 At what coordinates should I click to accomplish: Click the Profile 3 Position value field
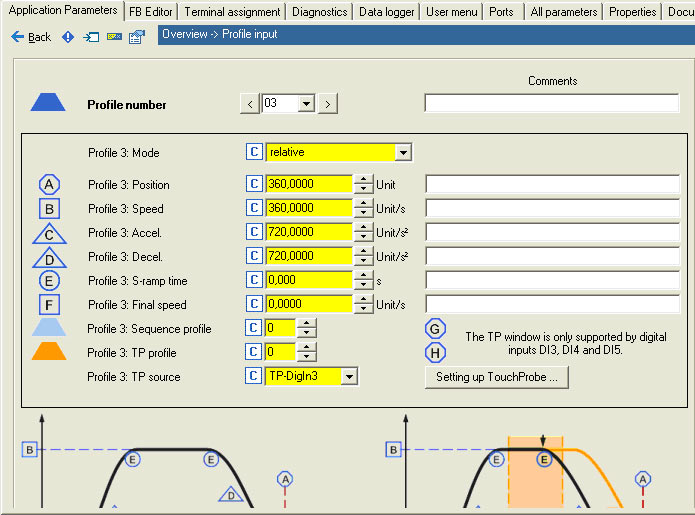(x=309, y=184)
